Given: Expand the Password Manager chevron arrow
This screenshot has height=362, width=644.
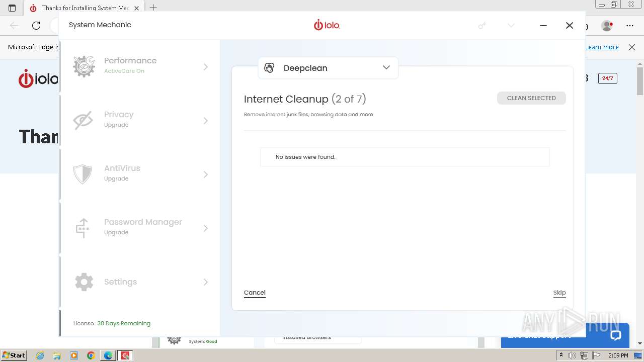Looking at the screenshot, I should [x=205, y=228].
